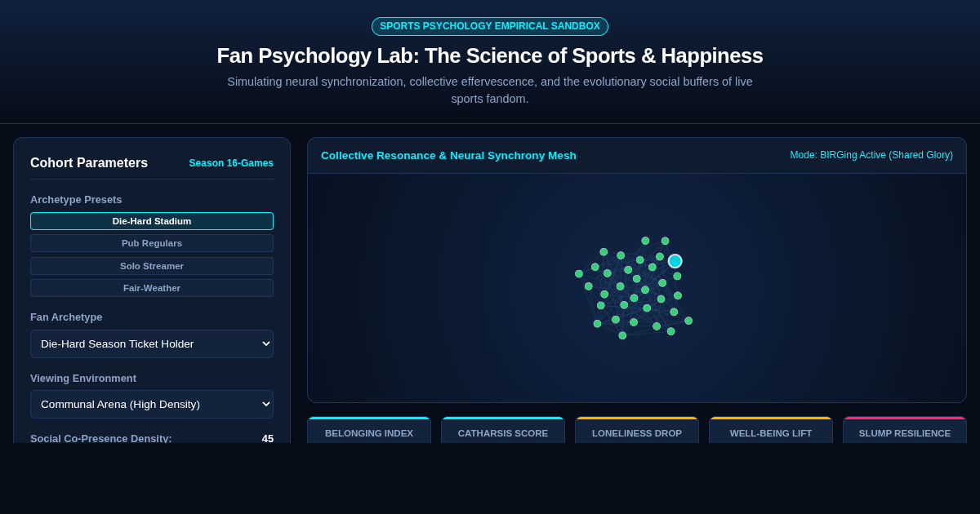The height and width of the screenshot is (514, 980).
Task: Open the Catharsis Score card
Action: pos(503,430)
